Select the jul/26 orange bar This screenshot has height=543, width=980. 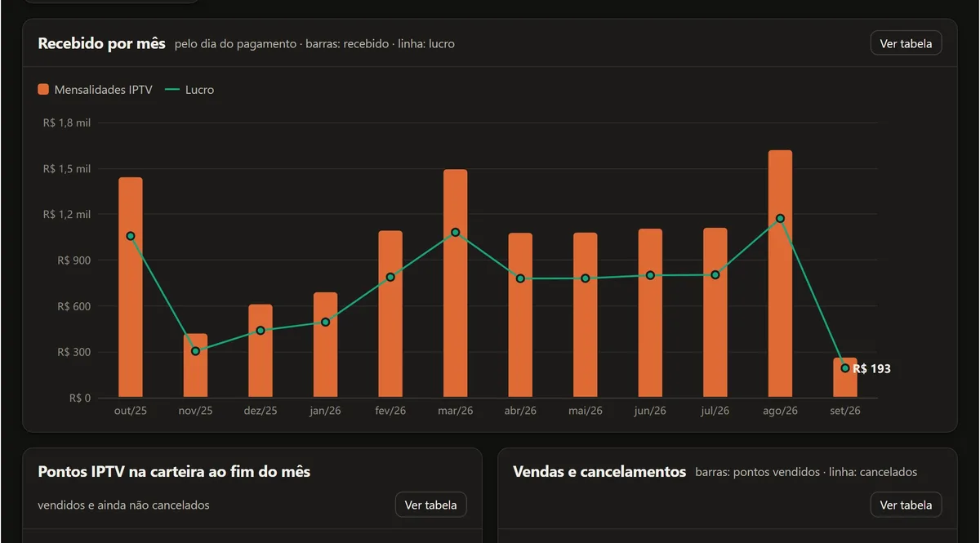(x=715, y=313)
